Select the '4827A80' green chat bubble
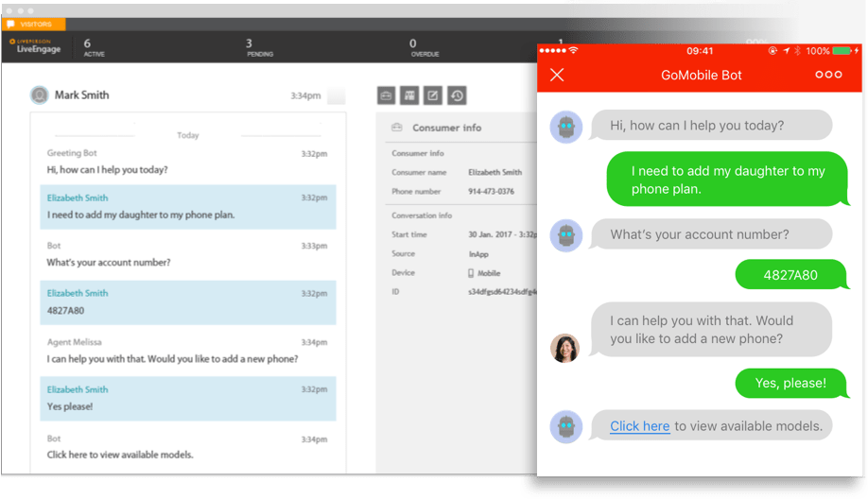This screenshot has height=499, width=868. [790, 274]
